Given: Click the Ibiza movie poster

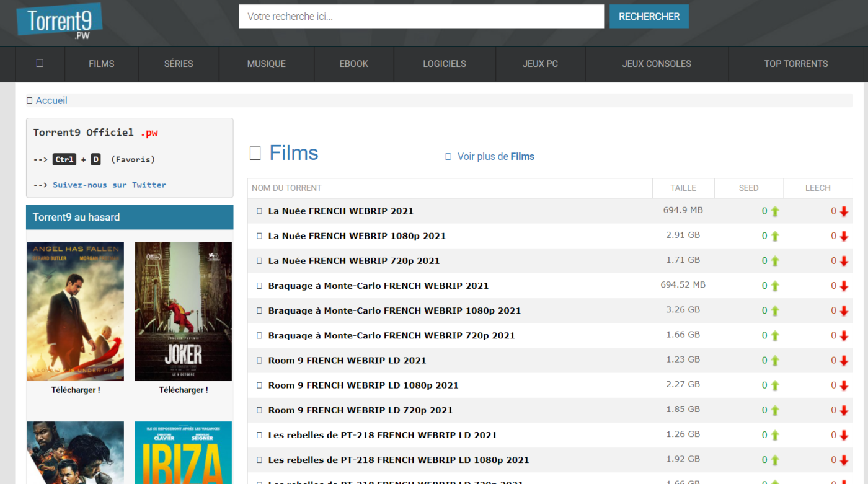Looking at the screenshot, I should click(x=184, y=453).
